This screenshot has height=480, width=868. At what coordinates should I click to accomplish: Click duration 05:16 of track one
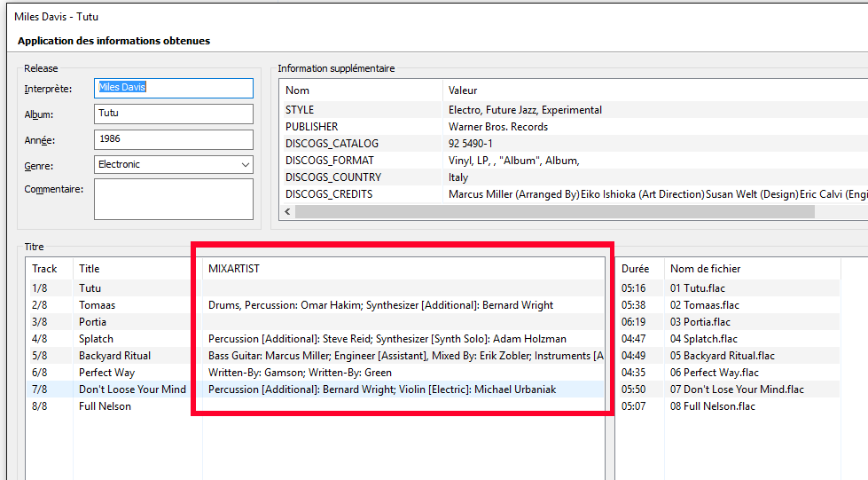633,288
